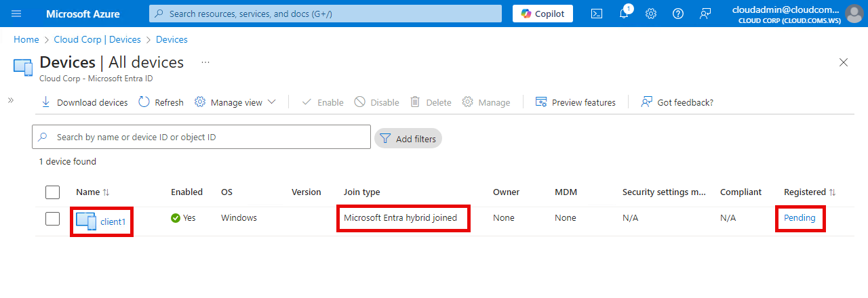Image resolution: width=868 pixels, height=298 pixels.
Task: Click the Version column header
Action: pyautogui.click(x=307, y=192)
